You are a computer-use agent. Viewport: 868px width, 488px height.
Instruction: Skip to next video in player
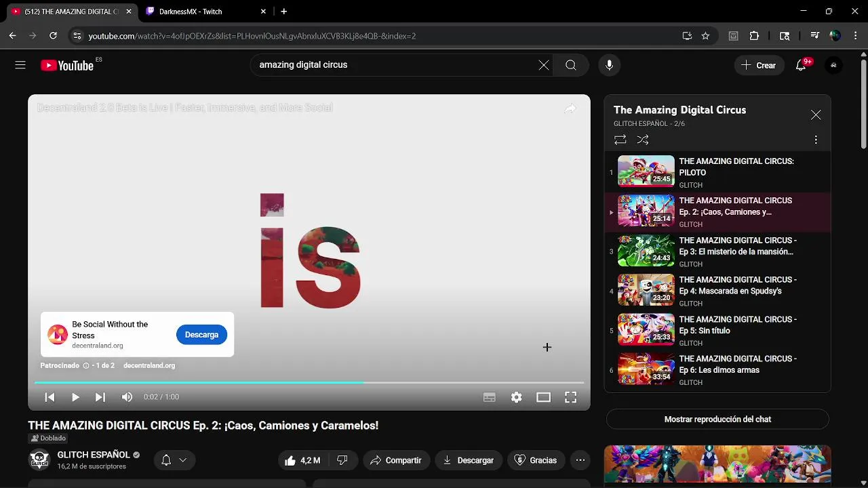(x=100, y=397)
